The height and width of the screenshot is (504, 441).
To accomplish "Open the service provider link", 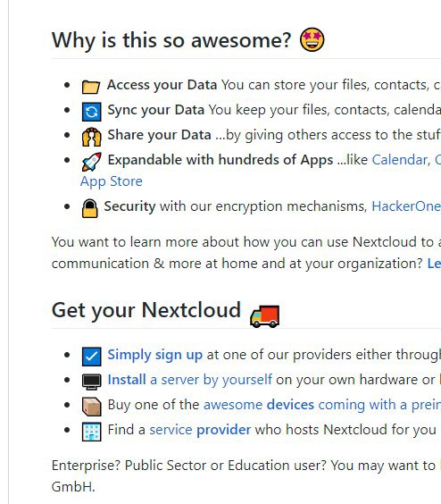I will pyautogui.click(x=200, y=430).
